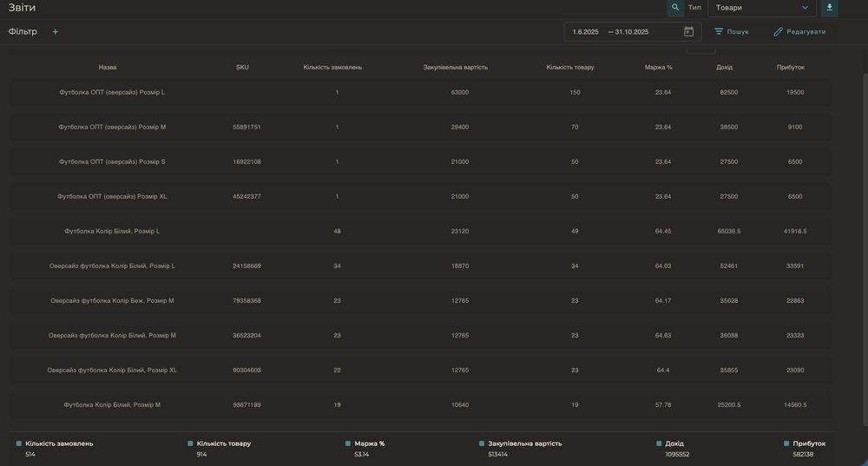Click the download report icon
868x466 pixels.
(x=829, y=8)
